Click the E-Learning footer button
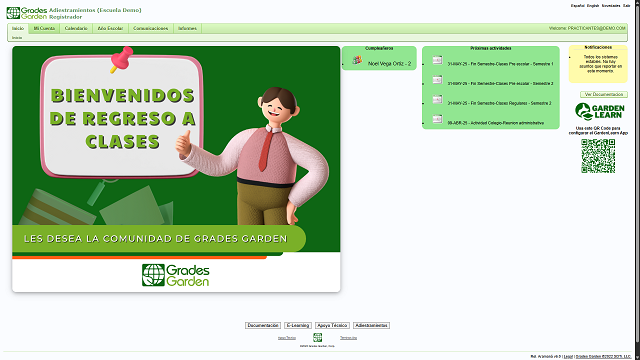The height and width of the screenshot is (360, 640). [298, 325]
